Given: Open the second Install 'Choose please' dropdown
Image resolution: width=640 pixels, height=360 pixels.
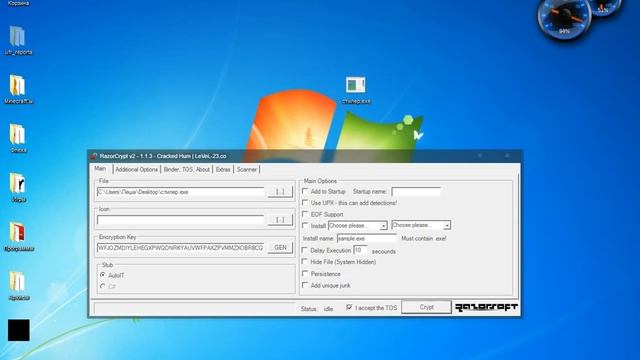Looking at the screenshot, I should pyautogui.click(x=421, y=225).
